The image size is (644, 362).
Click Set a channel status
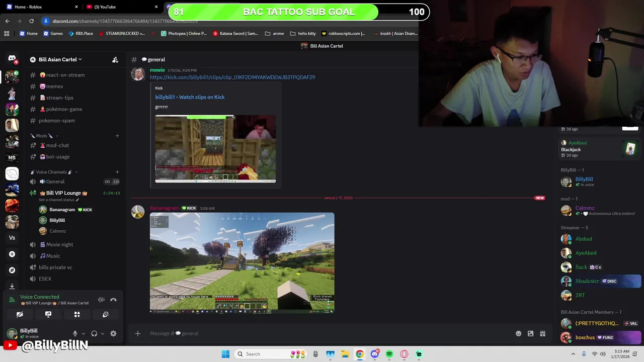59,200
